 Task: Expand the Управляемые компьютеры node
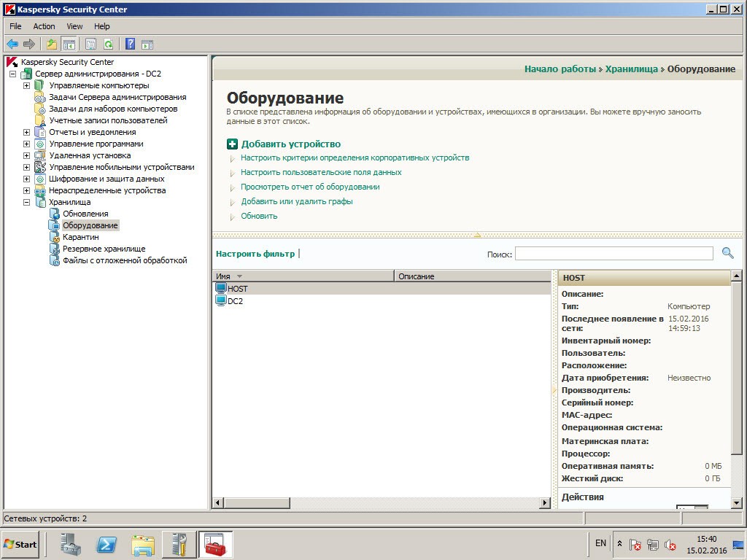tap(27, 86)
